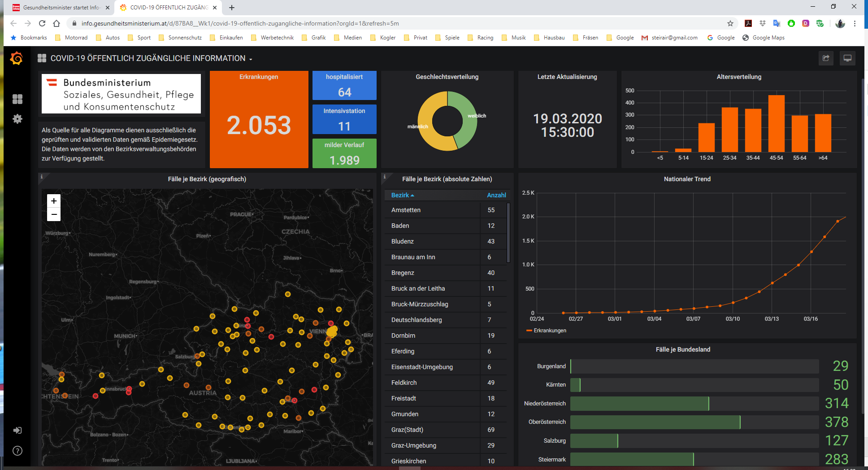
Task: Activate the cycle view mode monitor icon
Action: click(x=847, y=58)
